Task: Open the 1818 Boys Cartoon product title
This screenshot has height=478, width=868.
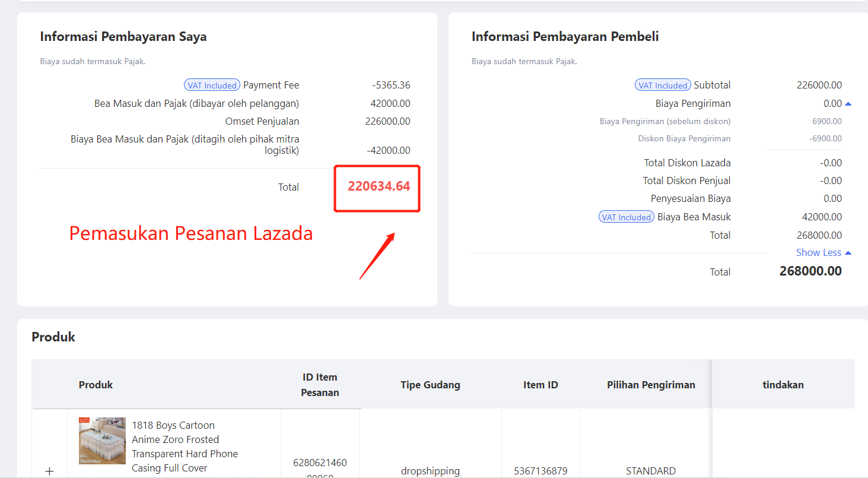Action: 185,447
